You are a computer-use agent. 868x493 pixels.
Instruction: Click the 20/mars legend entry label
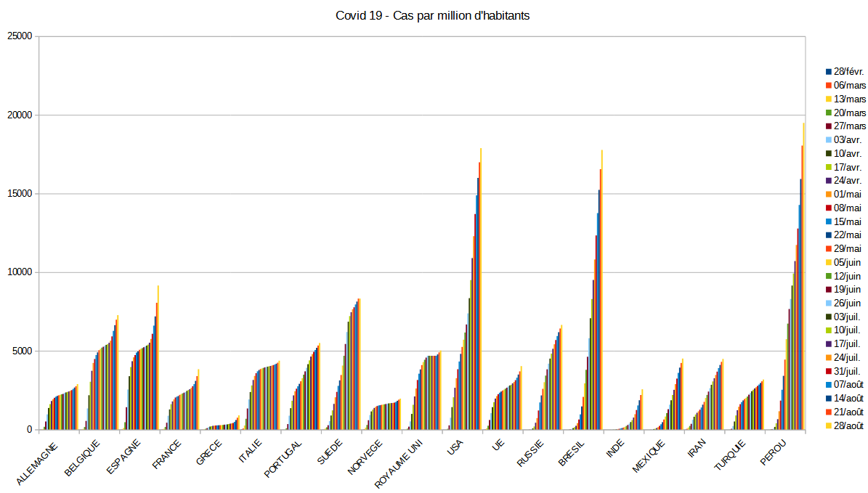[x=850, y=113]
